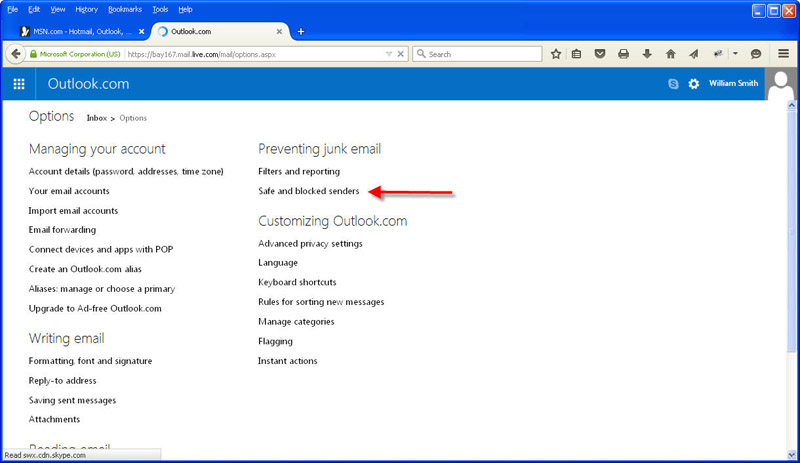
Task: Open Filters and reporting
Action: click(299, 172)
